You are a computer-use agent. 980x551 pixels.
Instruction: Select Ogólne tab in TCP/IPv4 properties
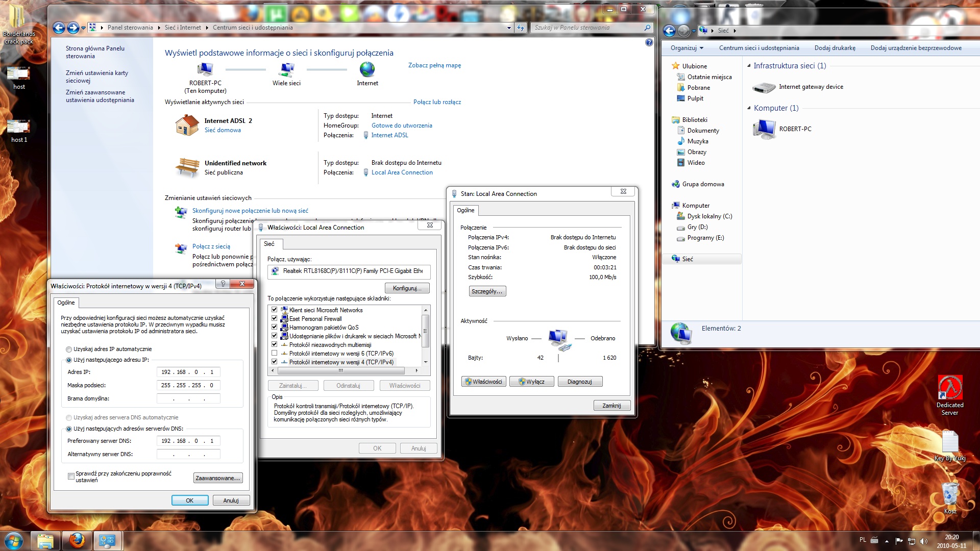point(66,303)
